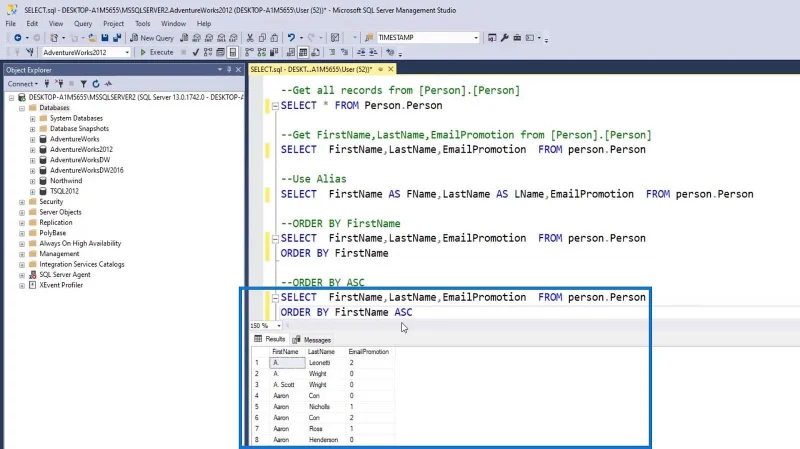Open the Connect dropdown in Object Explorer

pos(22,84)
